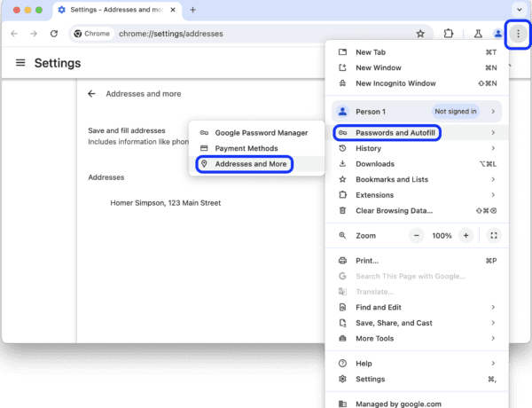This screenshot has height=408, width=532.
Task: Open the three-dot Chrome menu
Action: (518, 34)
